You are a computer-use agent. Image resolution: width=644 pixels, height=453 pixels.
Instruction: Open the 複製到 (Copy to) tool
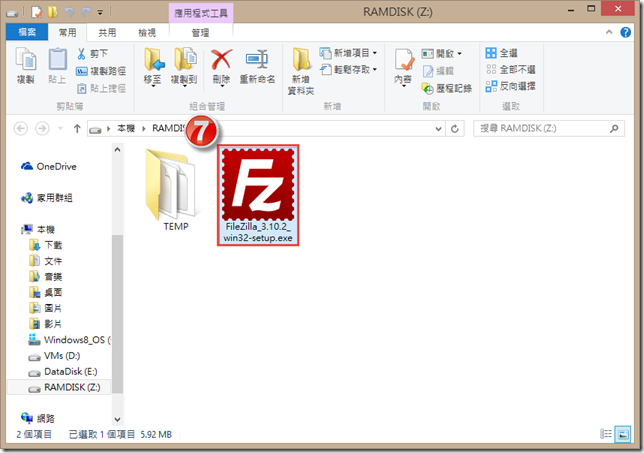[184, 67]
